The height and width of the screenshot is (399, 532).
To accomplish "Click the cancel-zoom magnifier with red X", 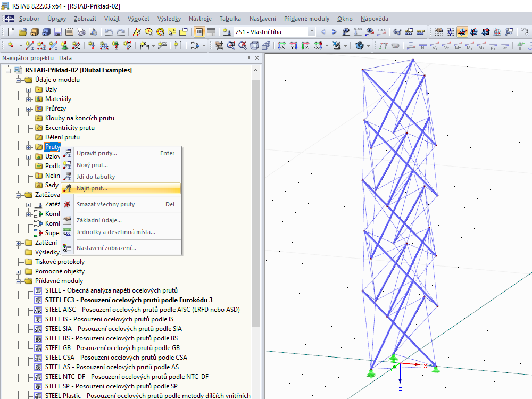I will tap(243, 45).
